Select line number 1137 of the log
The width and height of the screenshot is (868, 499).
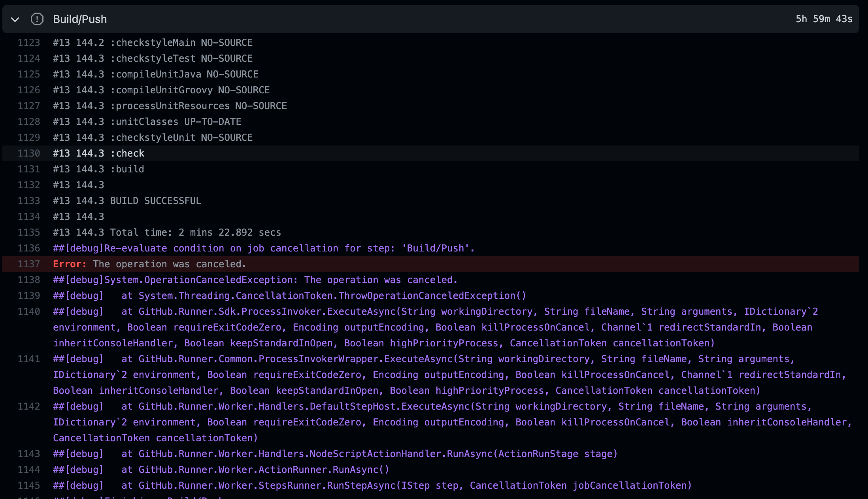pos(29,264)
